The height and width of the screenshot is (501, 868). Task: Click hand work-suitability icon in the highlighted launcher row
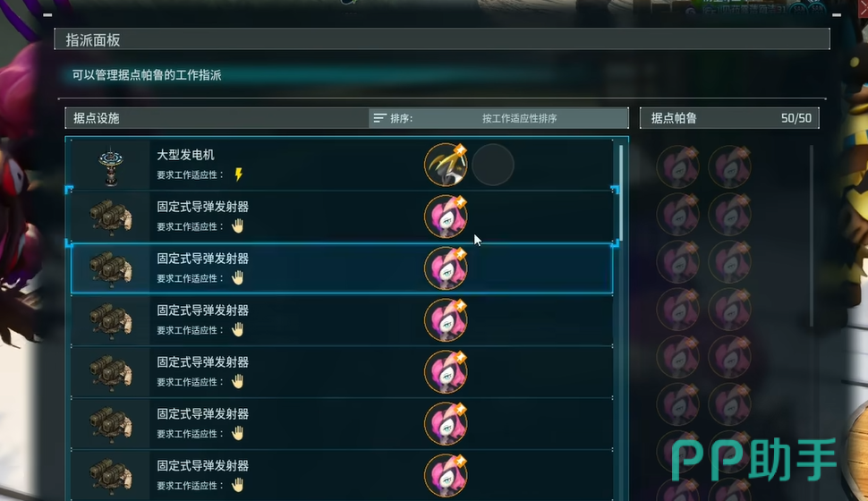pyautogui.click(x=237, y=278)
